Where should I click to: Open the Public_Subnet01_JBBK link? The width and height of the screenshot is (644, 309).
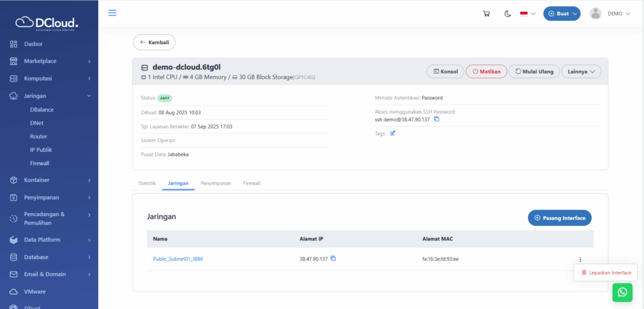coord(178,259)
